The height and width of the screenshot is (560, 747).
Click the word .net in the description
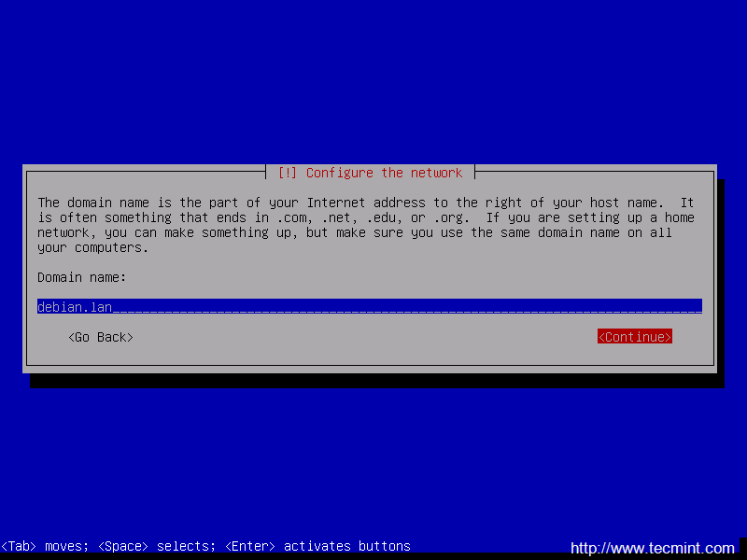(x=337, y=218)
